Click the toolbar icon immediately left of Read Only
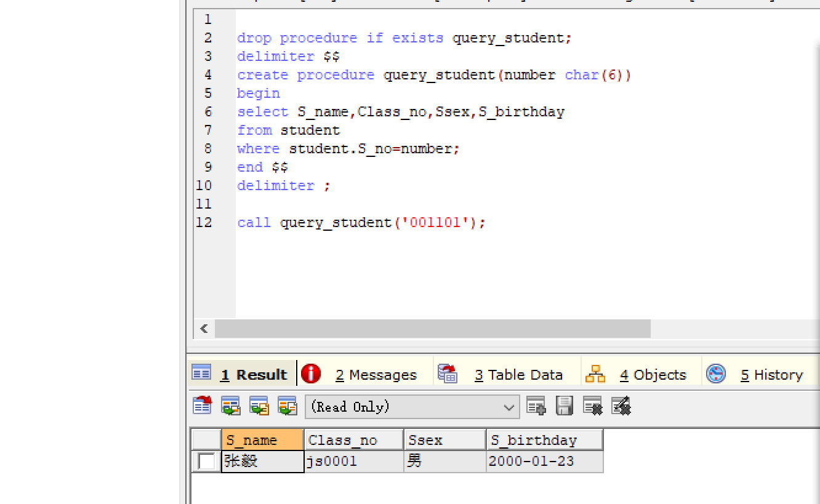 (287, 406)
